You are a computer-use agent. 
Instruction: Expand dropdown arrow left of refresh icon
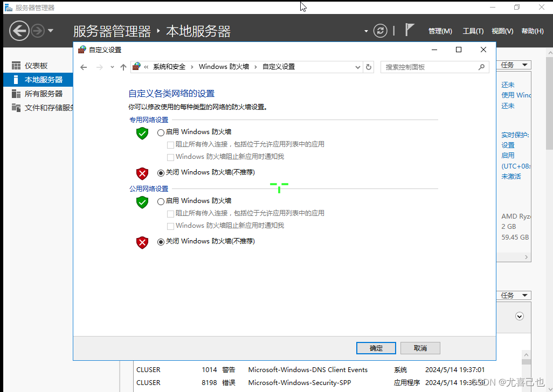366,31
